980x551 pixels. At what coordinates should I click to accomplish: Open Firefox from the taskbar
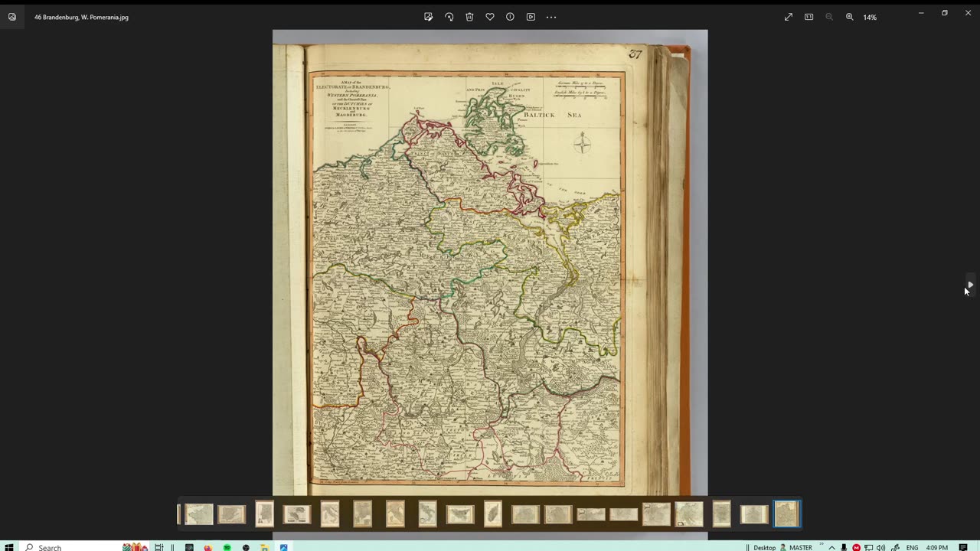point(208,547)
